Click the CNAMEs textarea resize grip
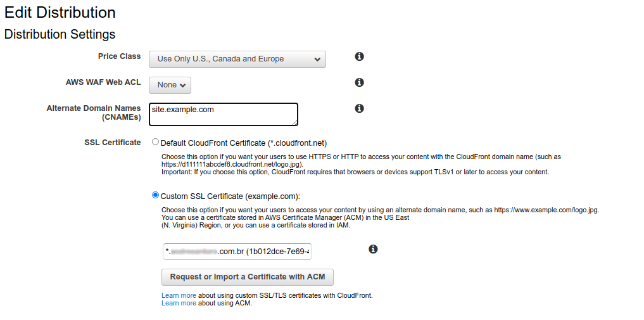Screen dimensions: 644x320 coord(295,122)
